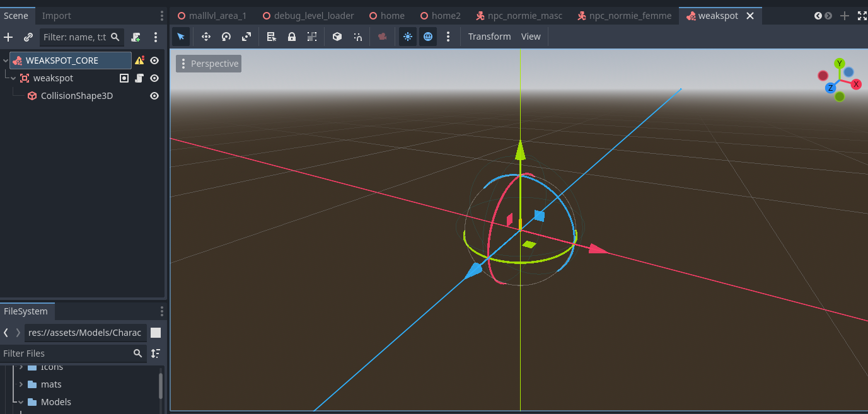Switch to the Rotate Mode tool
The height and width of the screenshot is (414, 868).
(x=226, y=37)
